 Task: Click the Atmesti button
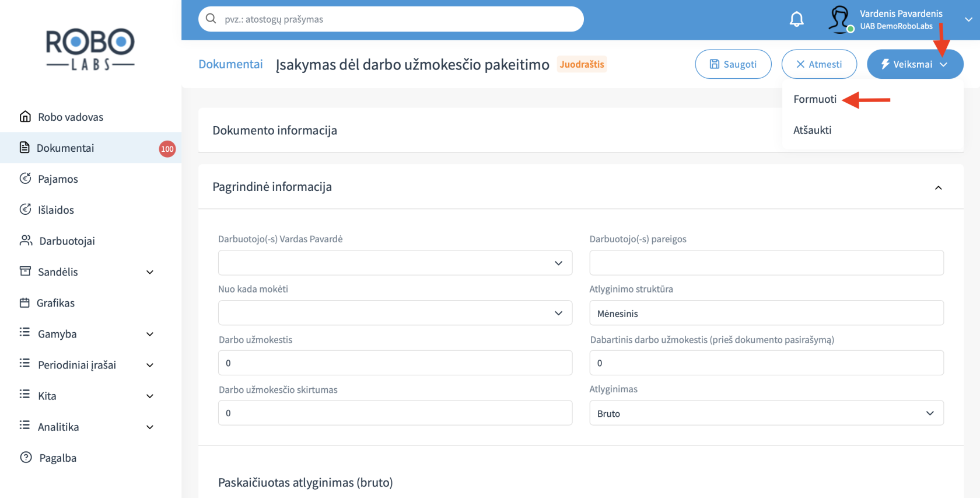[819, 64]
